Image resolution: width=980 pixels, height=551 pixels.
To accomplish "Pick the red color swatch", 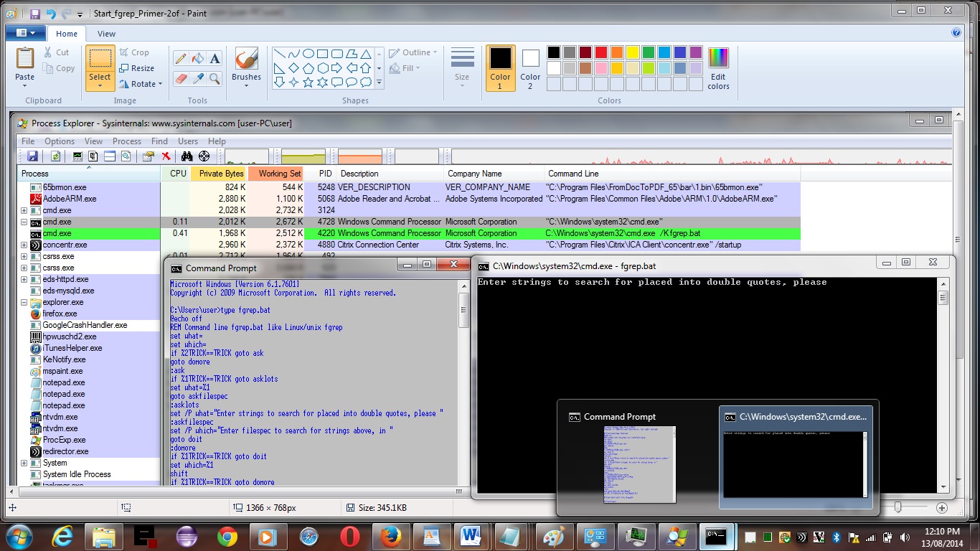I will [601, 52].
